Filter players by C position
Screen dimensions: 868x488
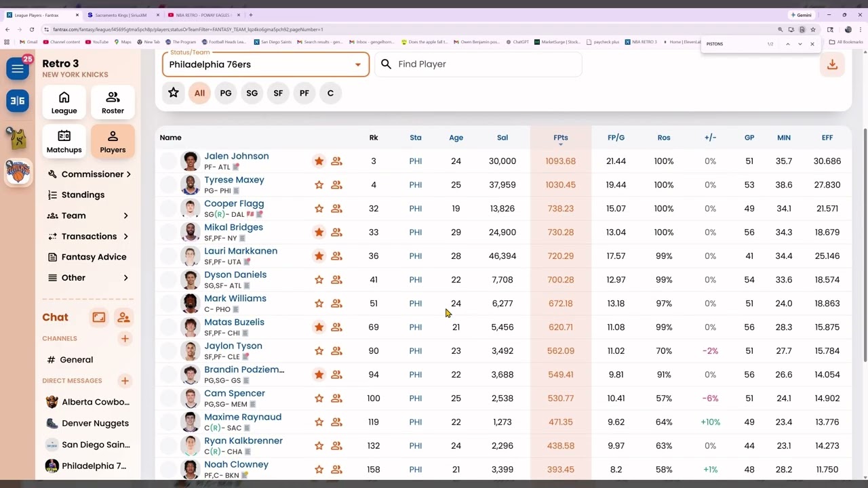(330, 93)
